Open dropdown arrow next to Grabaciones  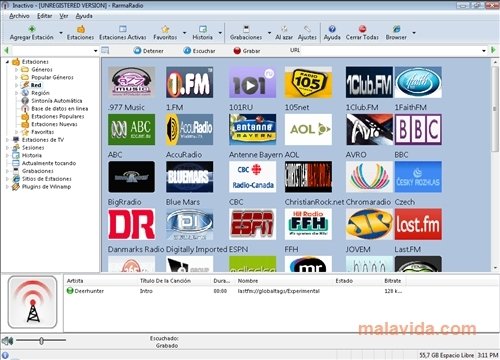(x=269, y=33)
